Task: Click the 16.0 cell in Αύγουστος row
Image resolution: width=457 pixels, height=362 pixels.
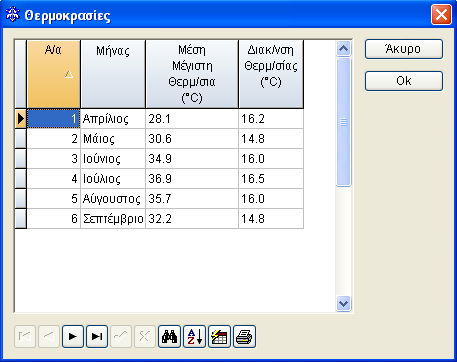Action: (271, 199)
